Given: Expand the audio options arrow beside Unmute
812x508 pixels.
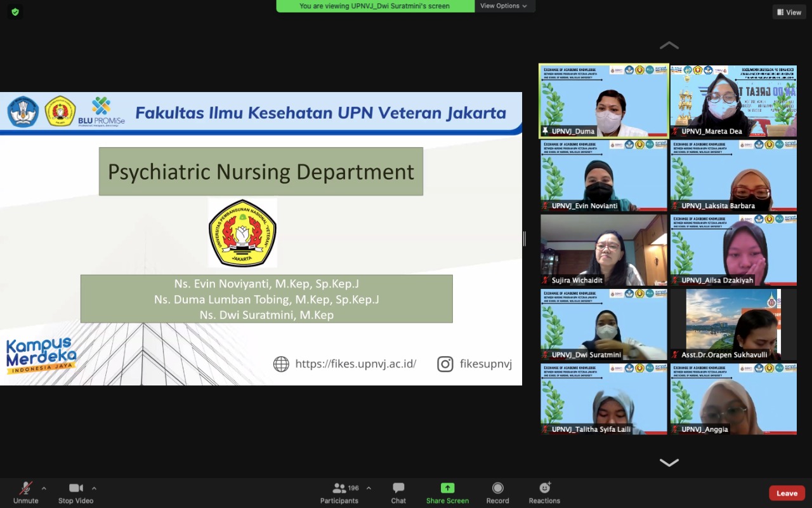Looking at the screenshot, I should (x=44, y=488).
